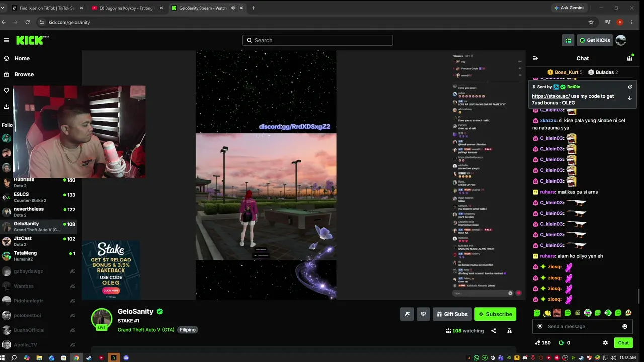Open the chat users and leaderboard icon
Image resolution: width=644 pixels, height=362 pixels.
coord(629,58)
